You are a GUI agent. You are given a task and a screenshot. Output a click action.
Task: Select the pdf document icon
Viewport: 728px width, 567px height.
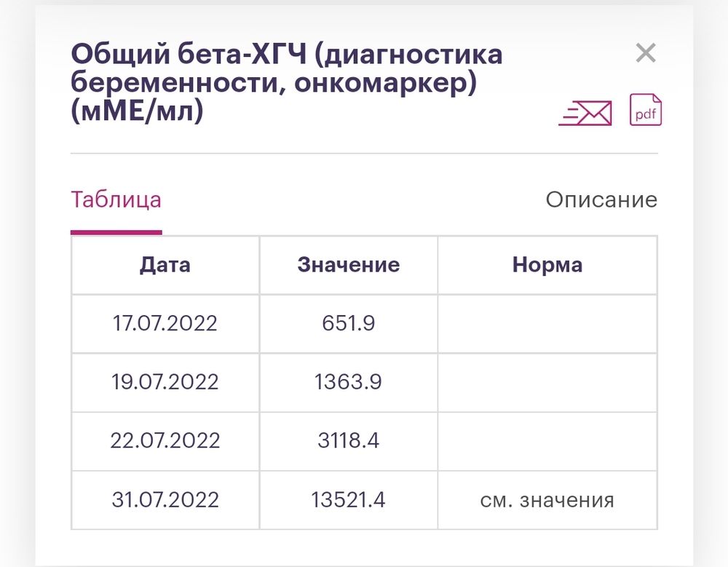point(645,111)
